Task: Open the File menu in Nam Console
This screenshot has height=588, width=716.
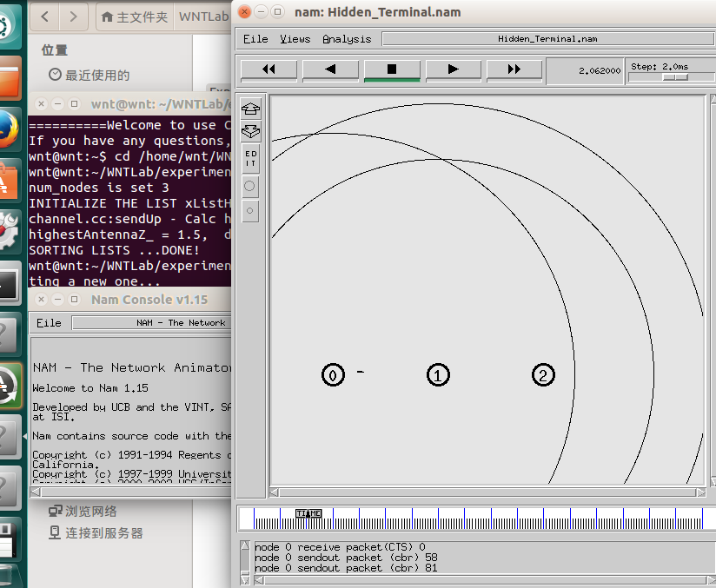Action: coord(49,323)
